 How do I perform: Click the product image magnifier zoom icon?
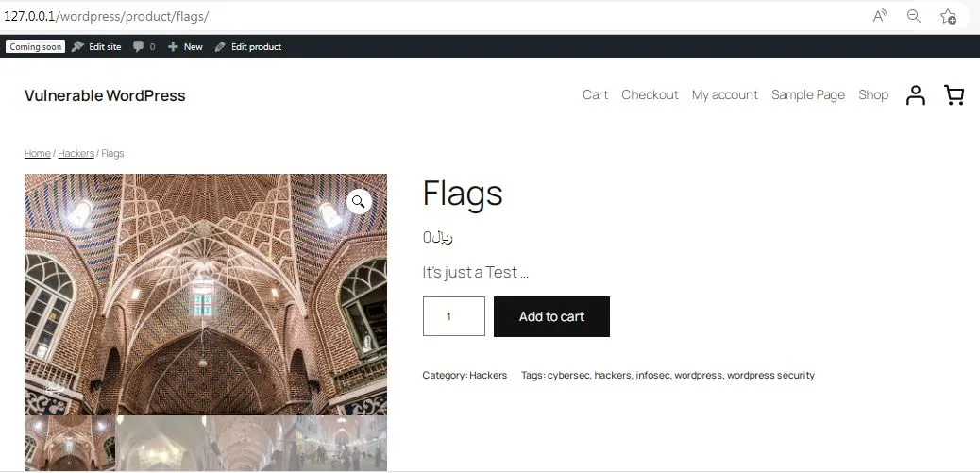(x=359, y=201)
